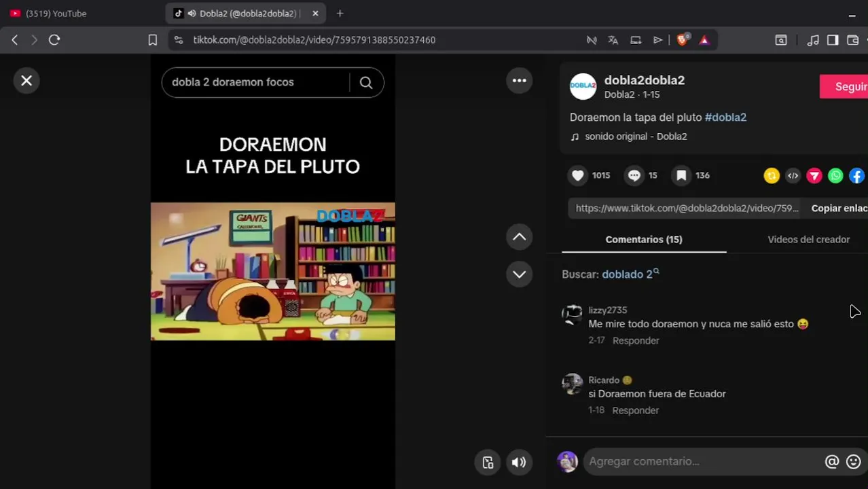868x489 pixels.
Task: Open Brave Shields lion icon
Action: (683, 40)
